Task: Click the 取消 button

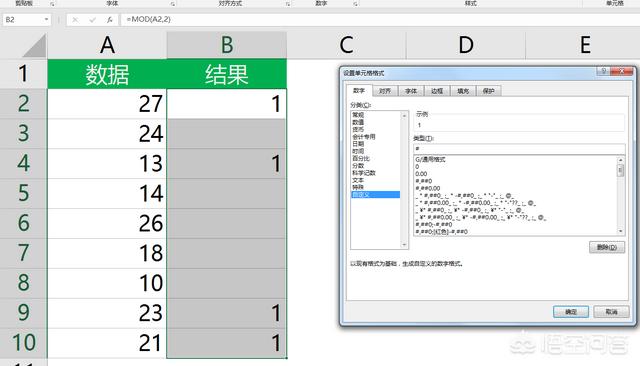Action: click(611, 312)
